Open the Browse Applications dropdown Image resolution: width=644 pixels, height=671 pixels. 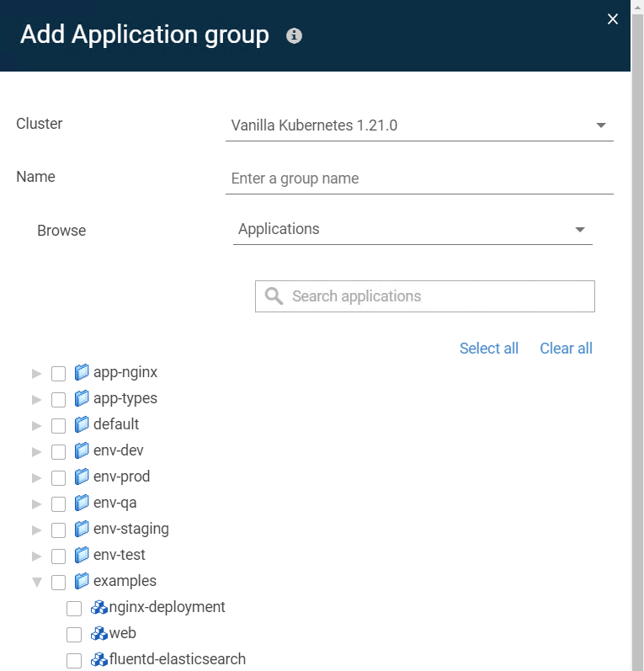(412, 229)
